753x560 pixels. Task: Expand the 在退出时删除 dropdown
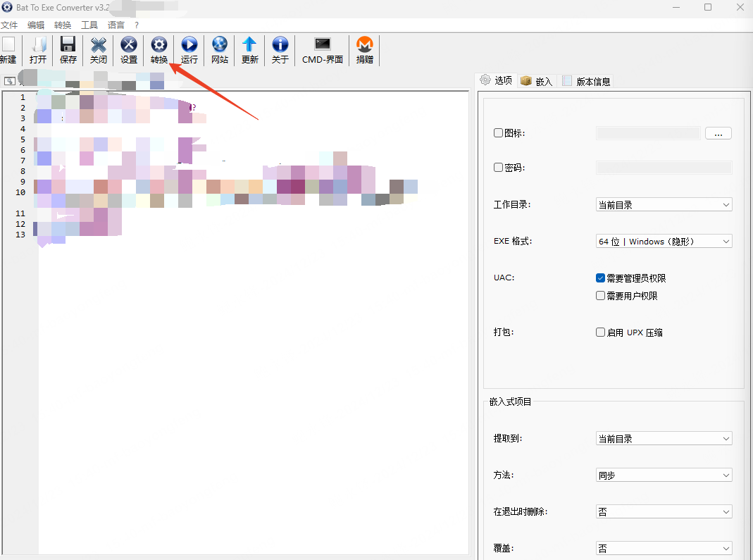coord(664,511)
